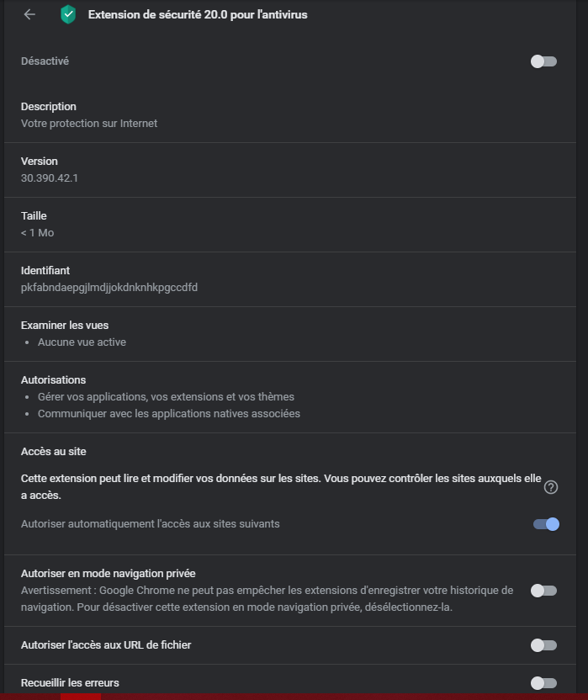
Task: Toggle access to file URLs
Action: coord(543,645)
